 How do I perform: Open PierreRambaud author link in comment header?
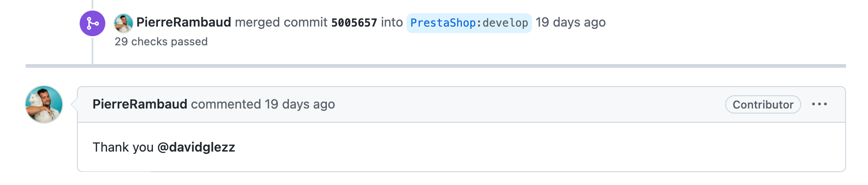click(x=140, y=104)
